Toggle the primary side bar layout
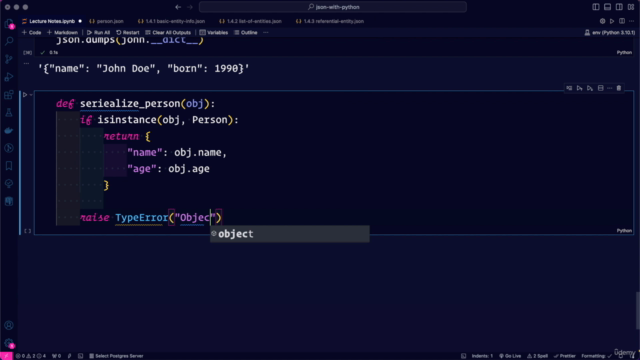The image size is (640, 360). tap(596, 7)
